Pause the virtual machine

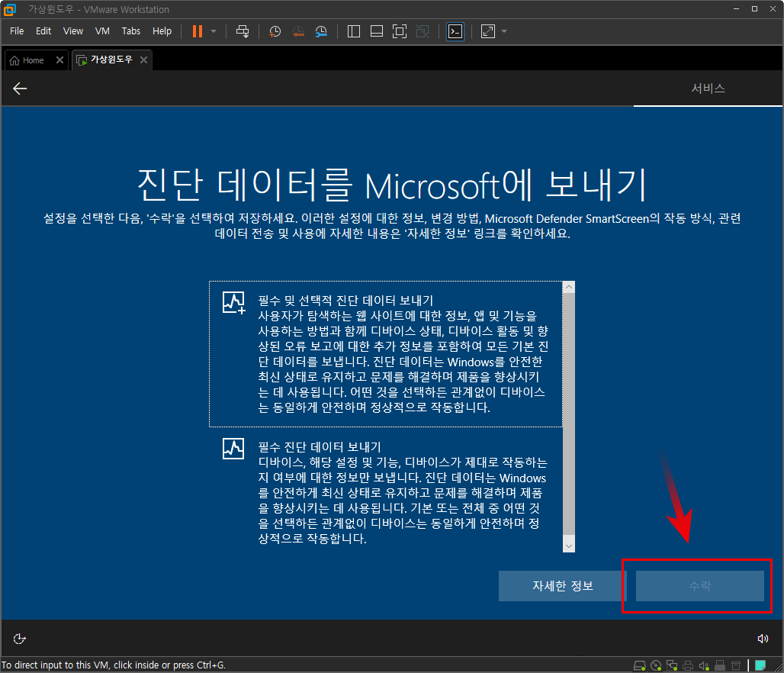(198, 31)
